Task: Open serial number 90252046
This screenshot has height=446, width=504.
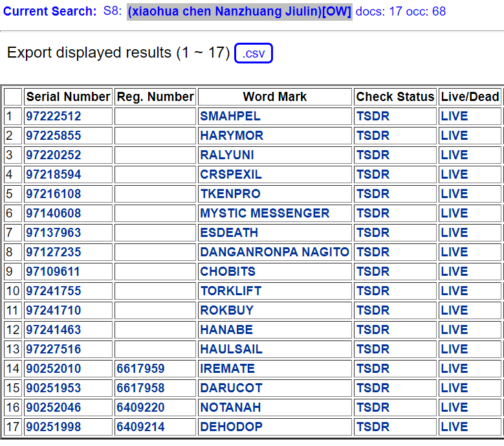Action: click(x=53, y=407)
